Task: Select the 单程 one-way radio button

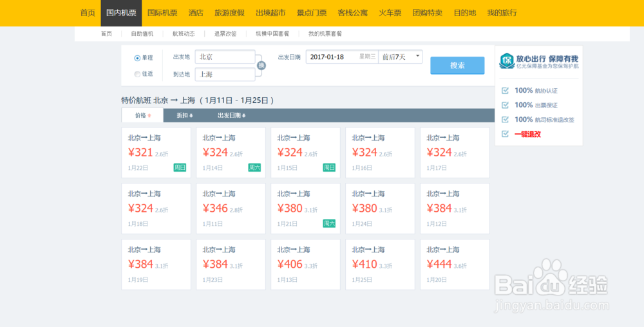Action: click(x=137, y=58)
